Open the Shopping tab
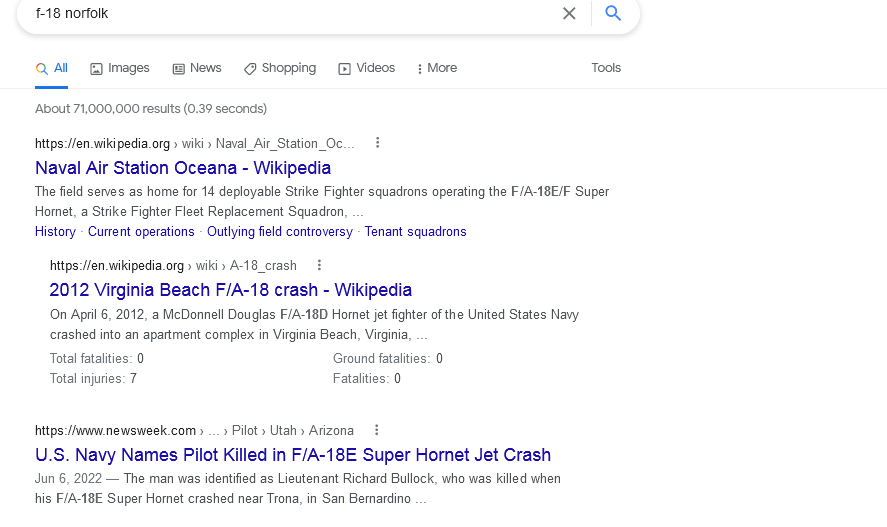Screen dimensions: 887x527 click(x=280, y=68)
